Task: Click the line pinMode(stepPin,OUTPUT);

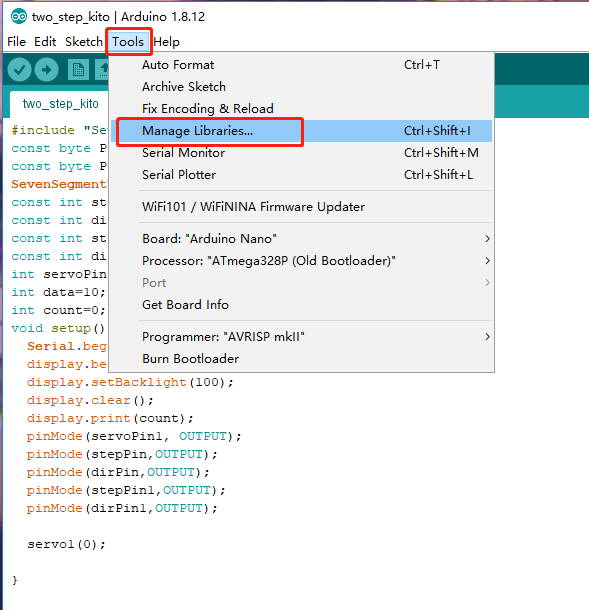Action: (122, 454)
